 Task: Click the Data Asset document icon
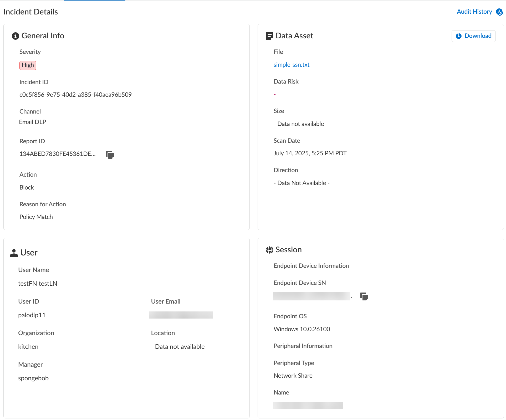click(269, 36)
